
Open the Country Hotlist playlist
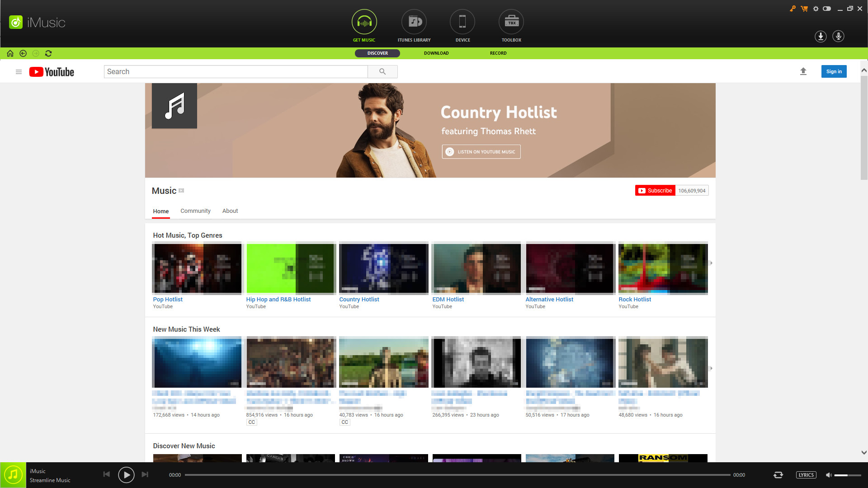[359, 299]
